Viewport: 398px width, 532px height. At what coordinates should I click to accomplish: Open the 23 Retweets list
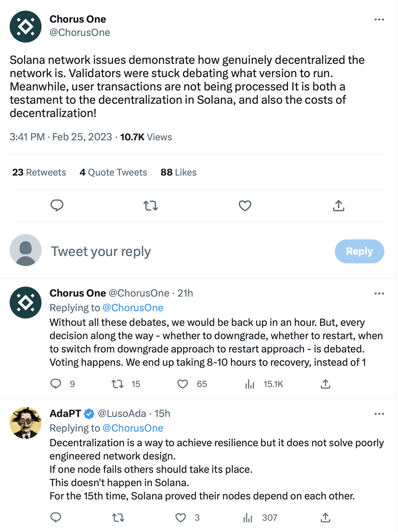click(x=39, y=172)
